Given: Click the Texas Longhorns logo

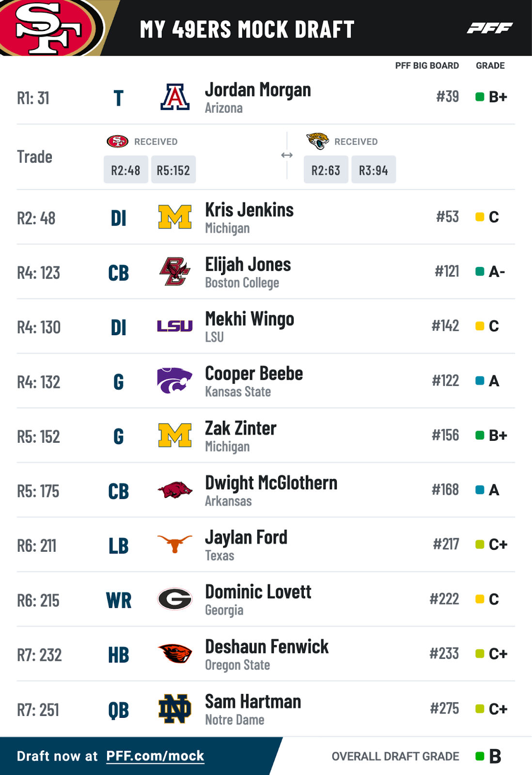Looking at the screenshot, I should pos(175,544).
